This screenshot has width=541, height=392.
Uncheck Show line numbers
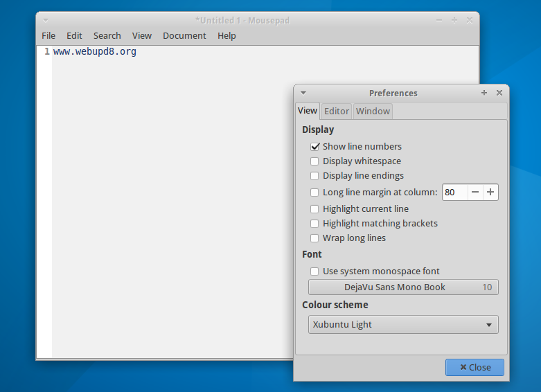tap(314, 147)
